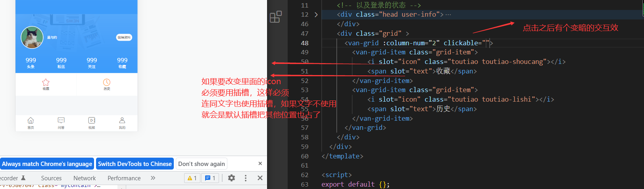Click the cat avatar picture

32,37
